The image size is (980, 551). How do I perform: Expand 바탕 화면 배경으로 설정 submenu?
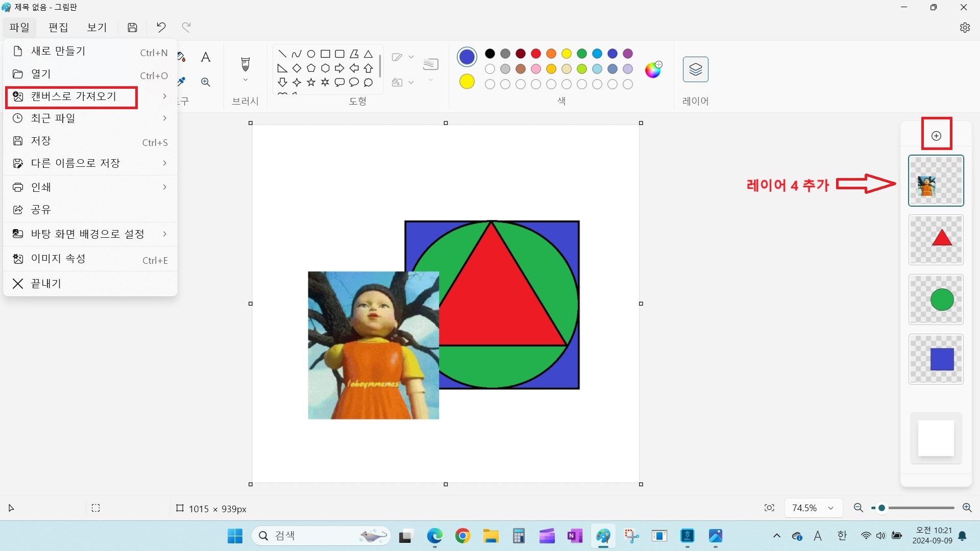click(x=164, y=234)
